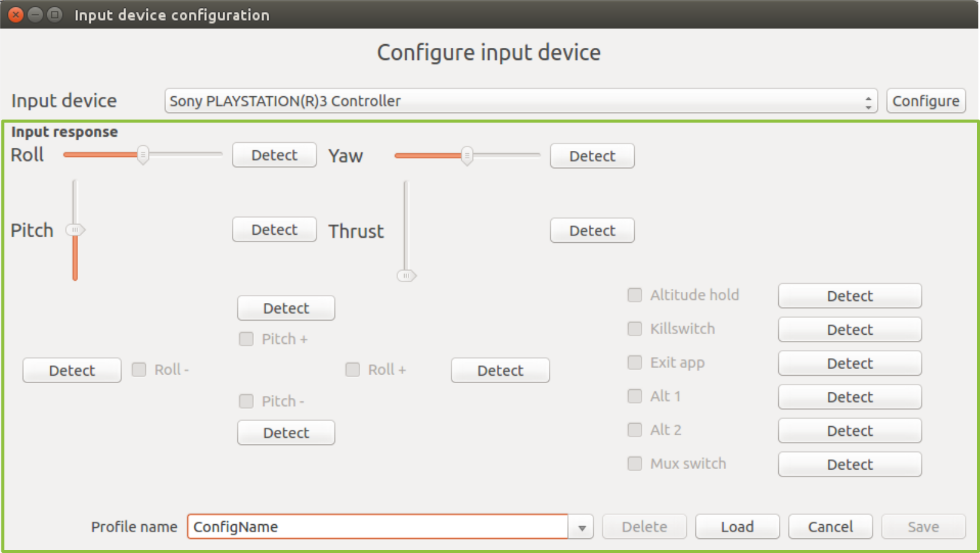Screen dimensions: 980x553
Task: Click the Configure button
Action: click(x=925, y=101)
